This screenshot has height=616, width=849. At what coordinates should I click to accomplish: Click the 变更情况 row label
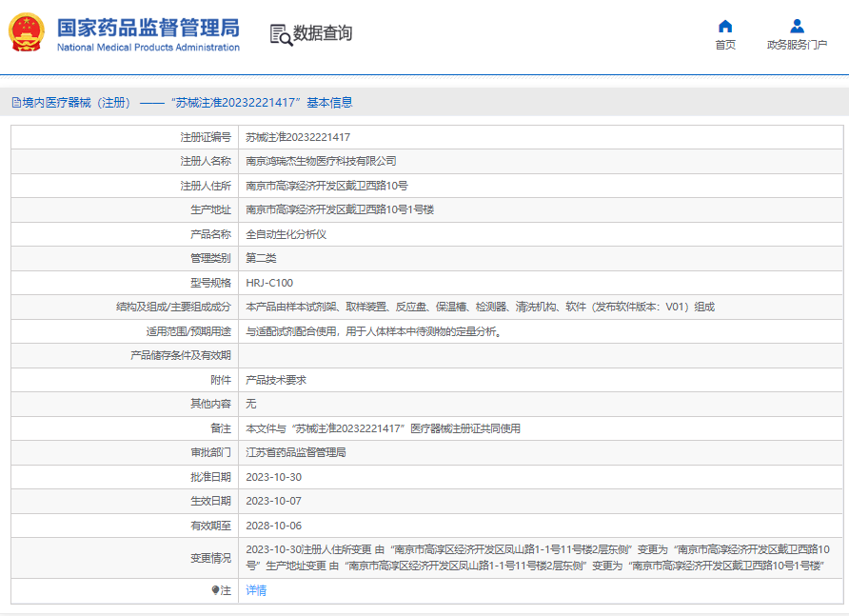point(210,558)
